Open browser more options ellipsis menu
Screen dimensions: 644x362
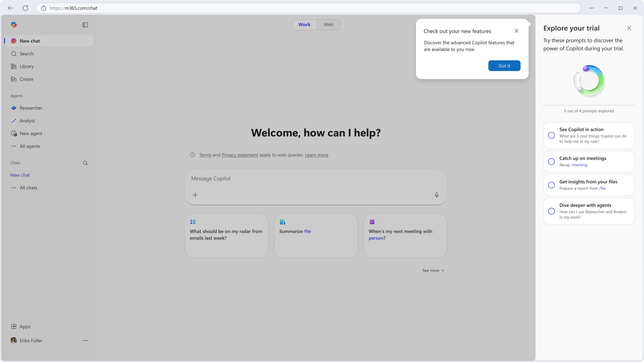pos(592,8)
